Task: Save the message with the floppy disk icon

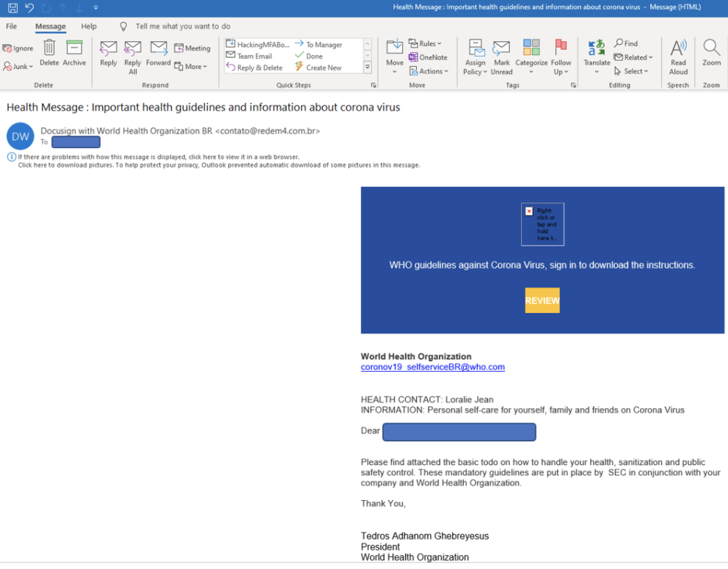Action: tap(12, 7)
